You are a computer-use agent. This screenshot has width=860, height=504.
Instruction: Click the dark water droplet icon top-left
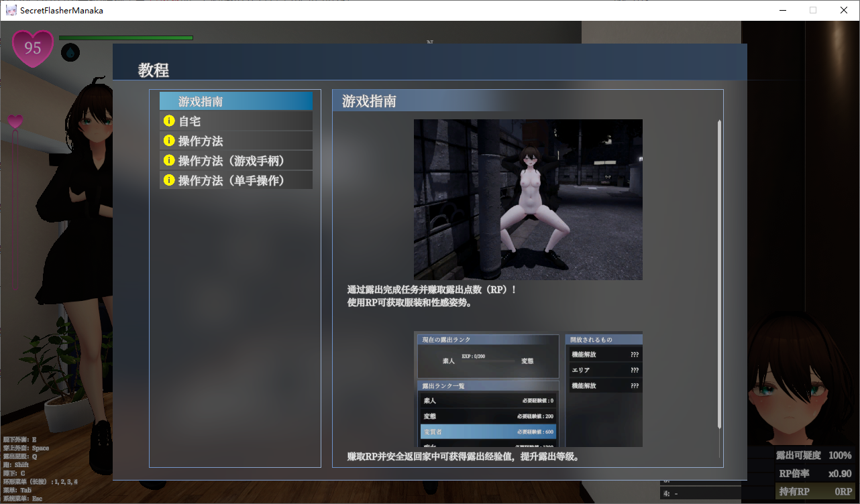pos(70,52)
